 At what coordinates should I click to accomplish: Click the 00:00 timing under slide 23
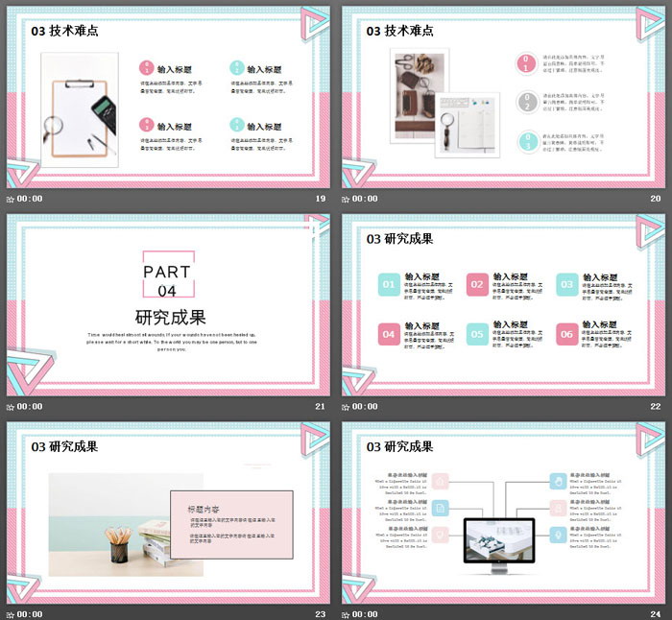[x=30, y=614]
